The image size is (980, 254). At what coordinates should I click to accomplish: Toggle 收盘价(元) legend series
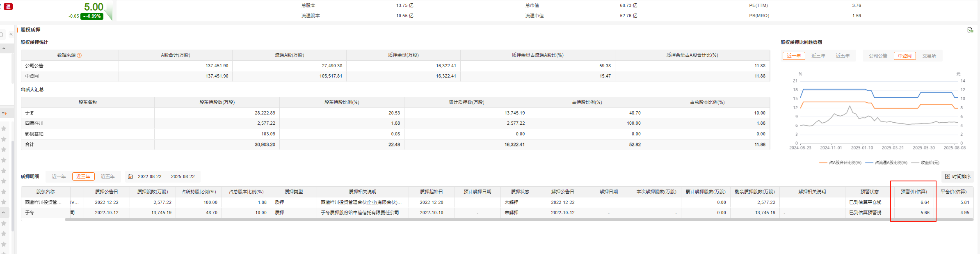(925, 163)
